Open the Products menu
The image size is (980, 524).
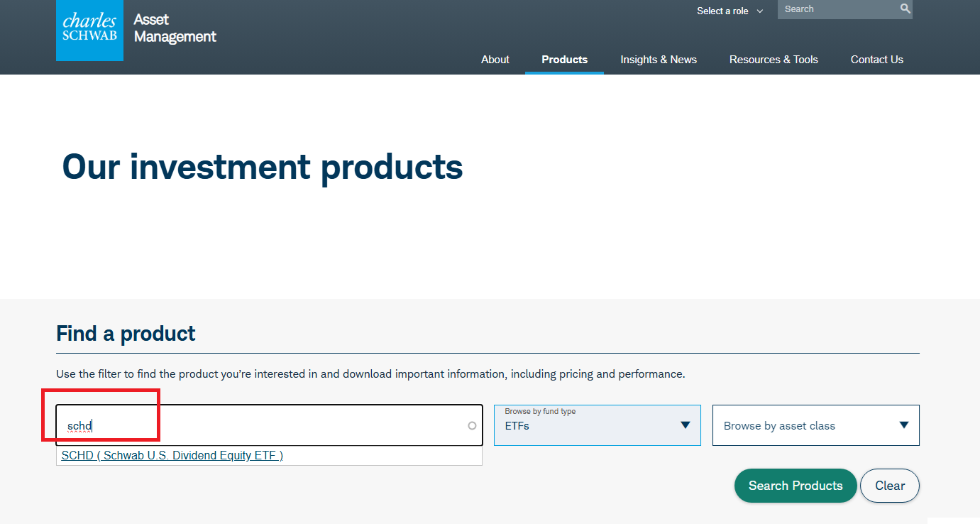pos(564,60)
